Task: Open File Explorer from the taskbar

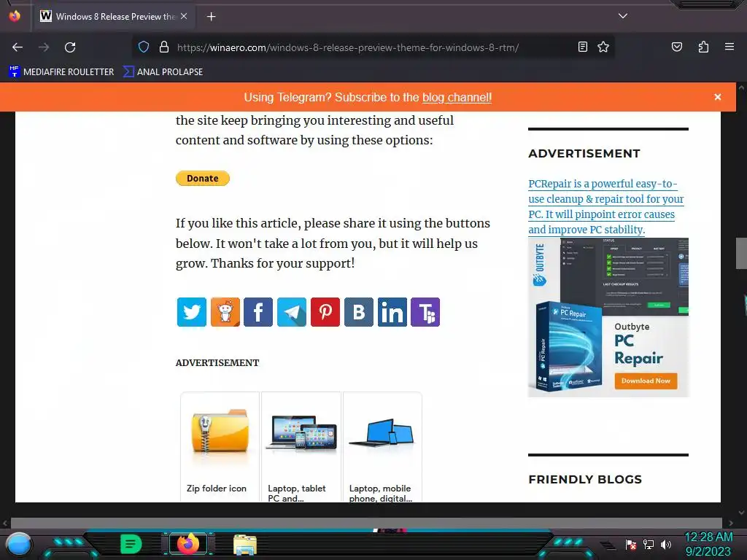Action: coord(245,544)
